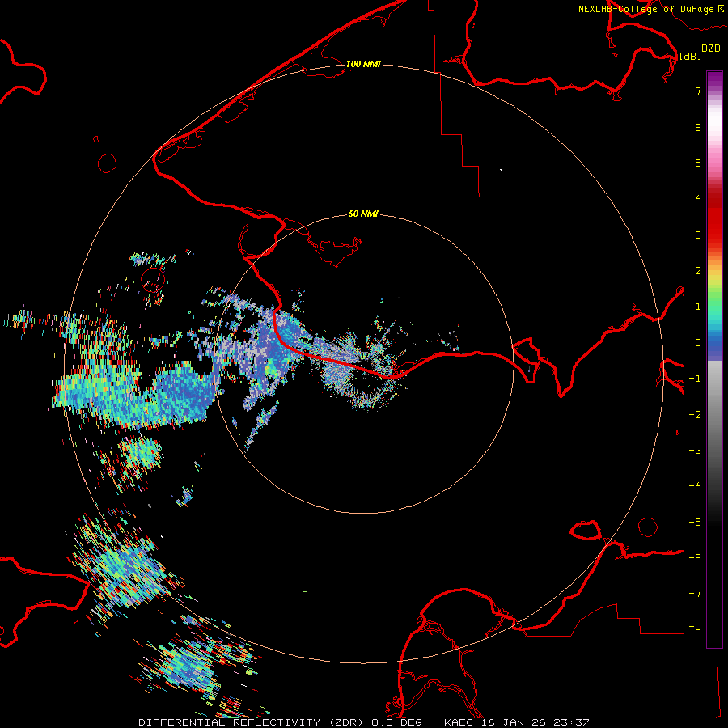728x728 pixels.
Task: Click the 6 value on the color scale
Action: click(x=698, y=127)
